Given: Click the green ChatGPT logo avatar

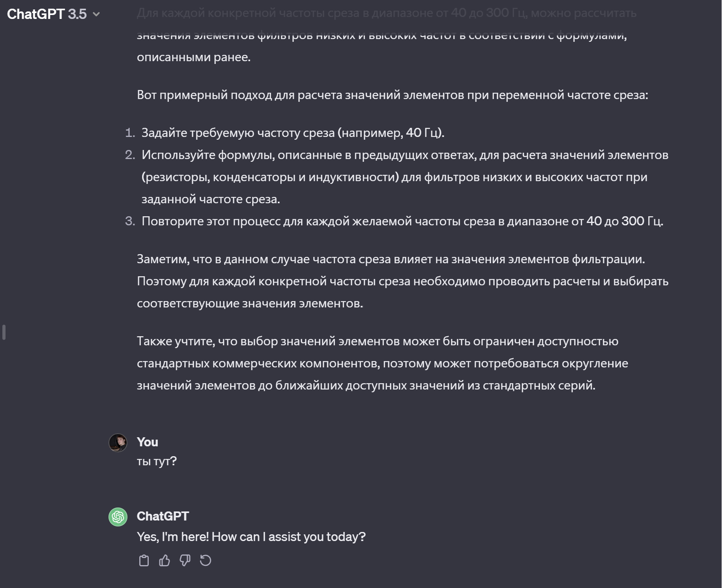Looking at the screenshot, I should (x=118, y=517).
